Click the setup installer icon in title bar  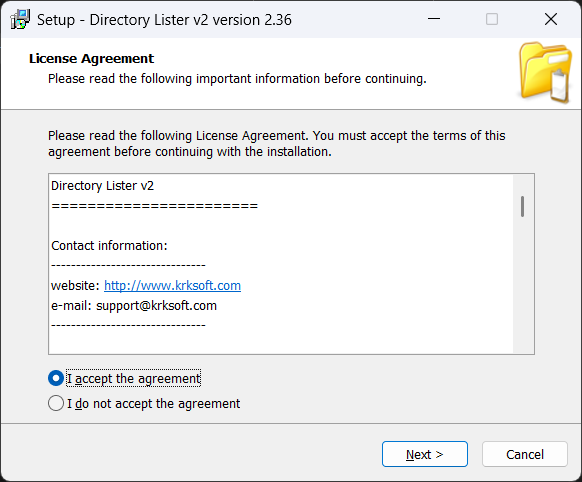coord(20,19)
